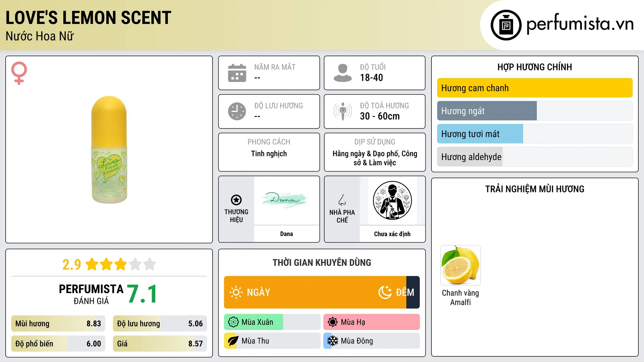The width and height of the screenshot is (644, 362).
Task: Click the spring flower icon for Mùa Xuân
Action: [x=233, y=322]
